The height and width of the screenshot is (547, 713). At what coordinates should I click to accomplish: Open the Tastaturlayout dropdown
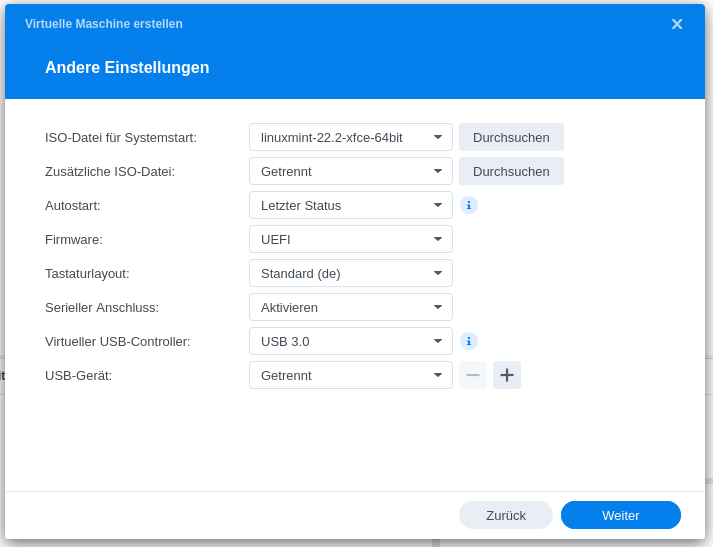point(351,273)
